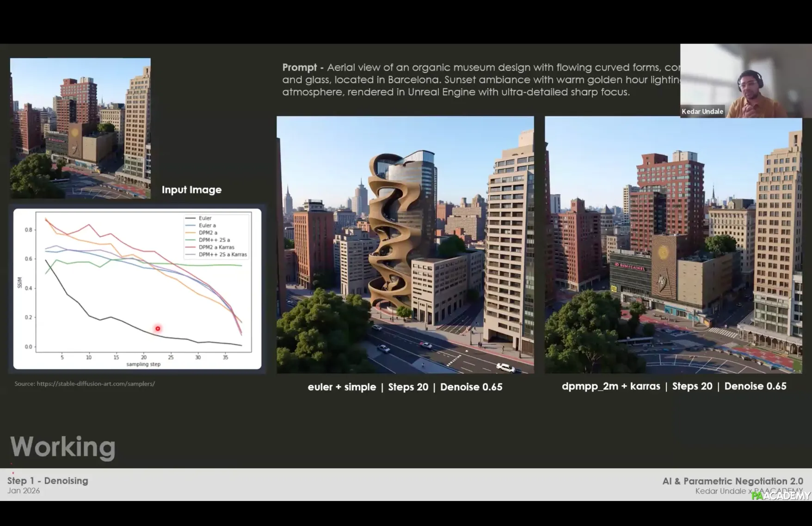This screenshot has width=812, height=526.
Task: Click the PA Academy logo watermark
Action: point(781,495)
